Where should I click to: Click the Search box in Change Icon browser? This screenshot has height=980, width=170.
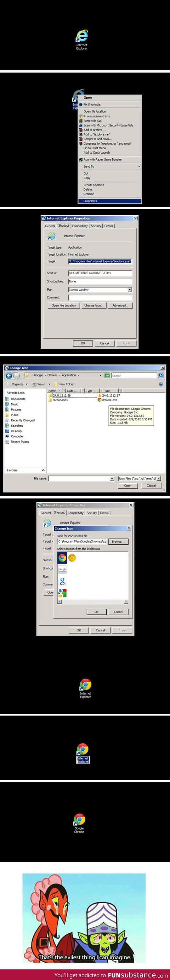(x=134, y=375)
